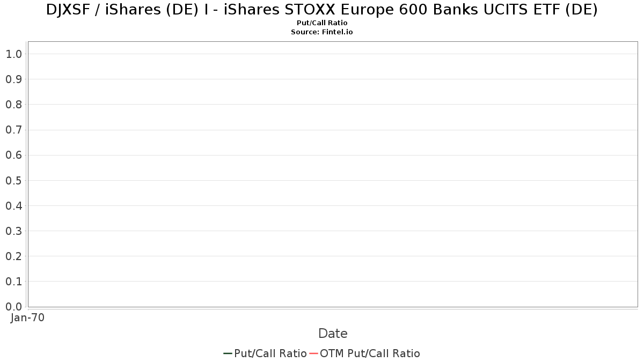The width and height of the screenshot is (644, 362).
Task: Click the Jan-70 x-axis tick label
Action: click(x=27, y=317)
